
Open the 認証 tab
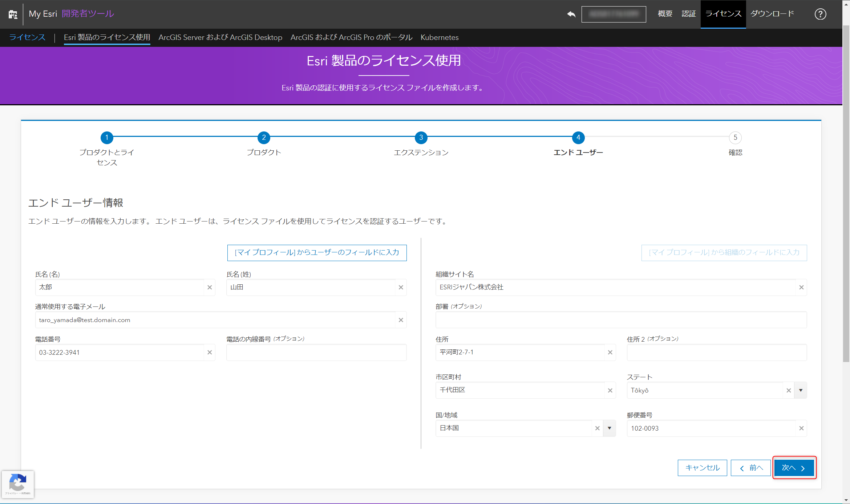click(689, 14)
